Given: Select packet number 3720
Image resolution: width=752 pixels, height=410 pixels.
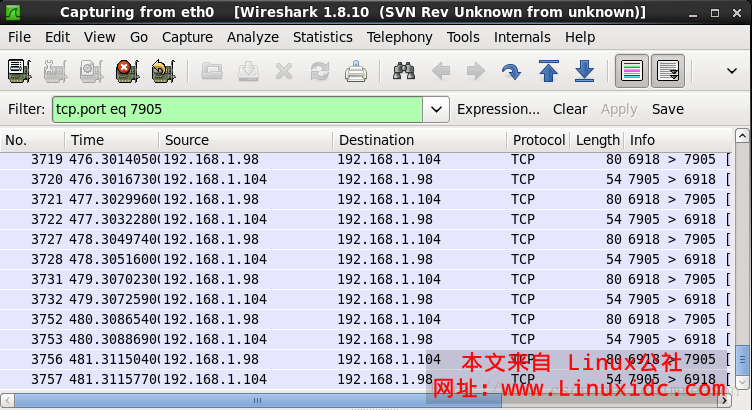Looking at the screenshot, I should pos(367,179).
